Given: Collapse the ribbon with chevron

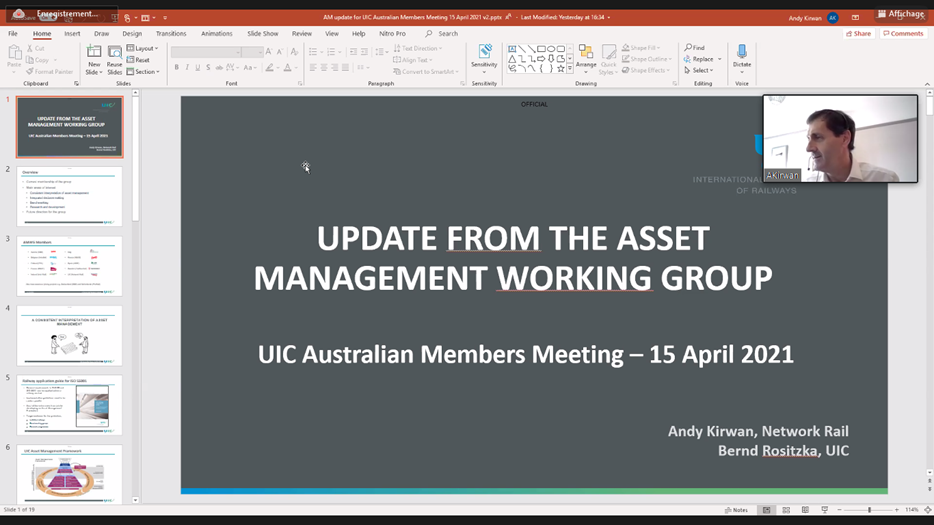Looking at the screenshot, I should [927, 84].
